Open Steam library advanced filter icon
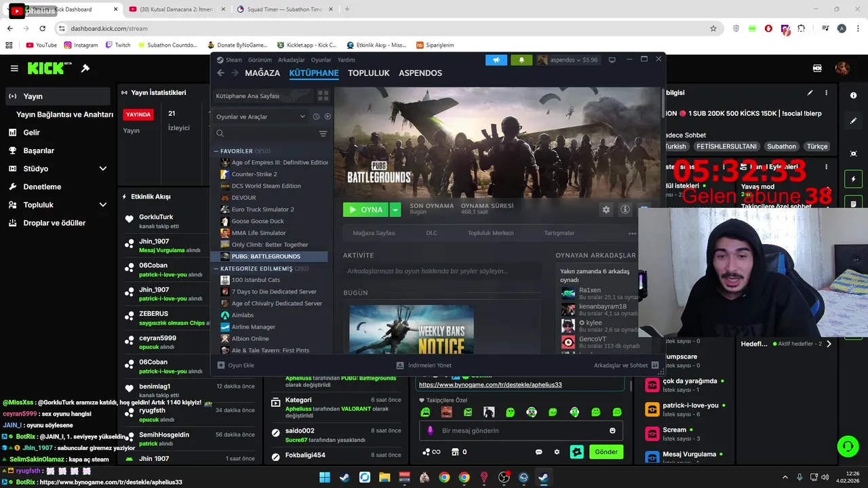The image size is (868, 488). (323, 134)
